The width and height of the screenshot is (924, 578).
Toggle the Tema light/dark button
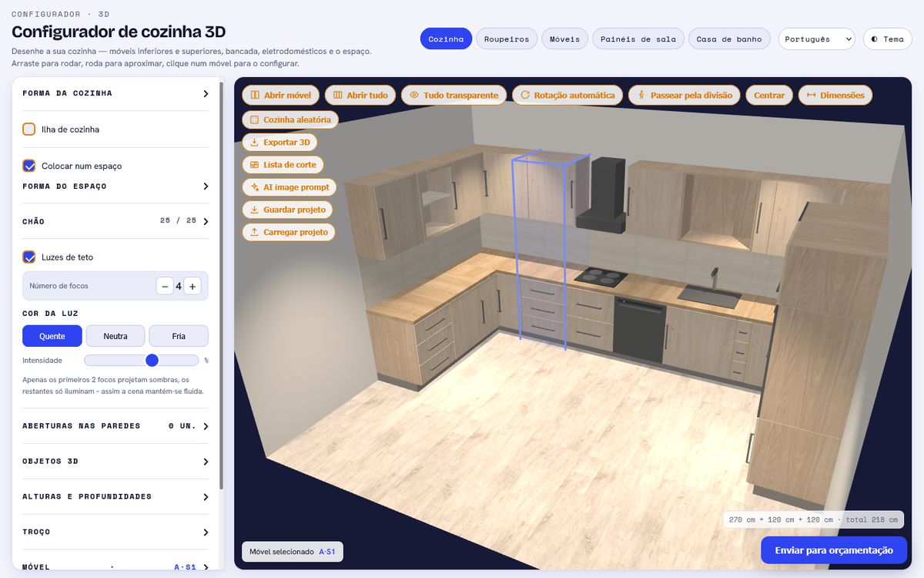pos(887,39)
